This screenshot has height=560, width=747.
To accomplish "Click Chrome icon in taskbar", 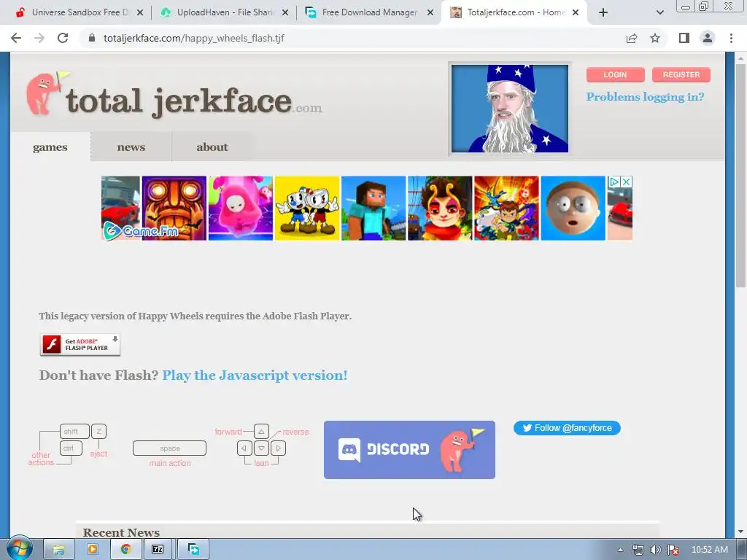I will tap(125, 549).
